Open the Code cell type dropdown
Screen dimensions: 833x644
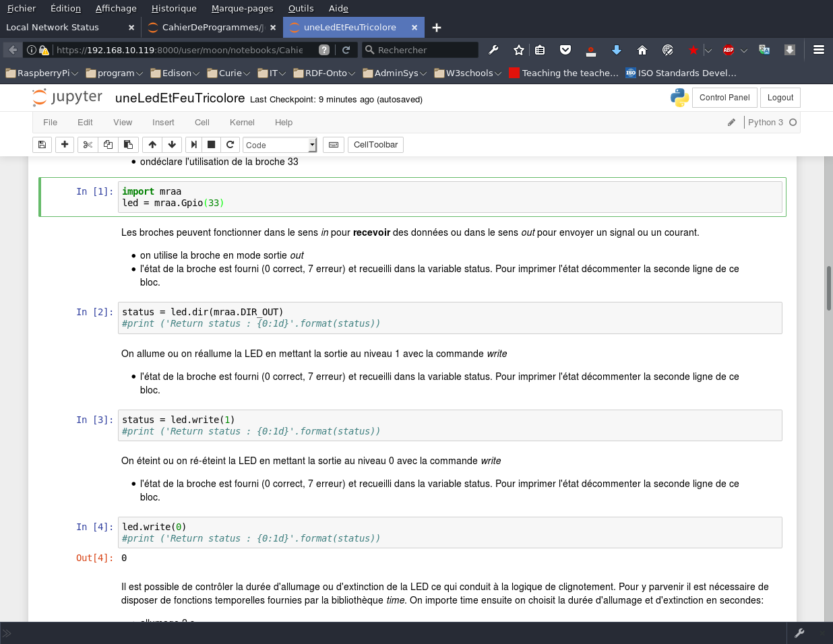click(x=280, y=145)
